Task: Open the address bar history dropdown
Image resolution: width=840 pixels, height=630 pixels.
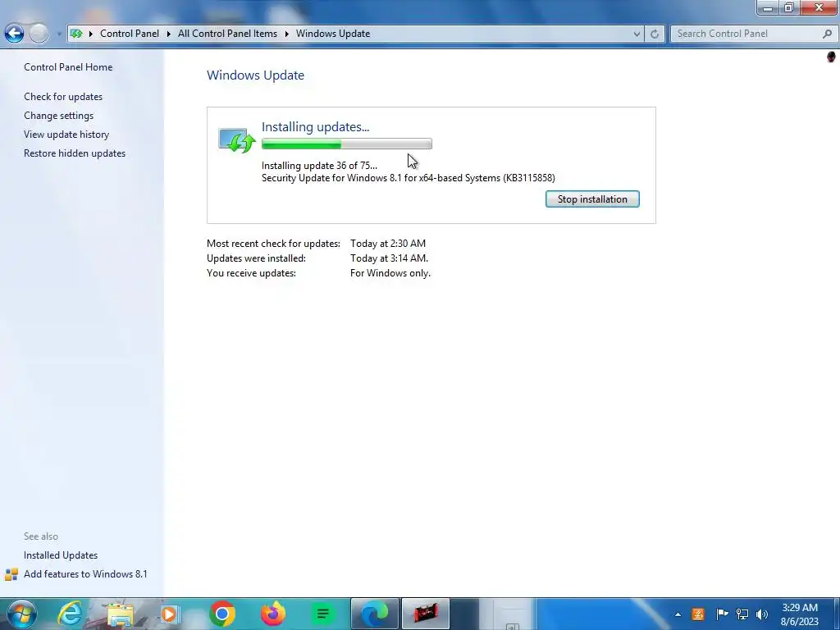Action: pos(637,34)
